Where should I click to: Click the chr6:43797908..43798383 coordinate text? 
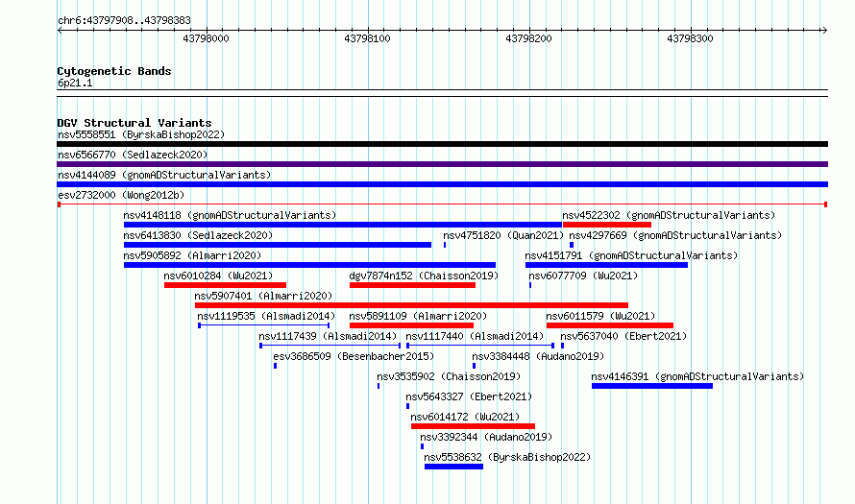(x=124, y=21)
